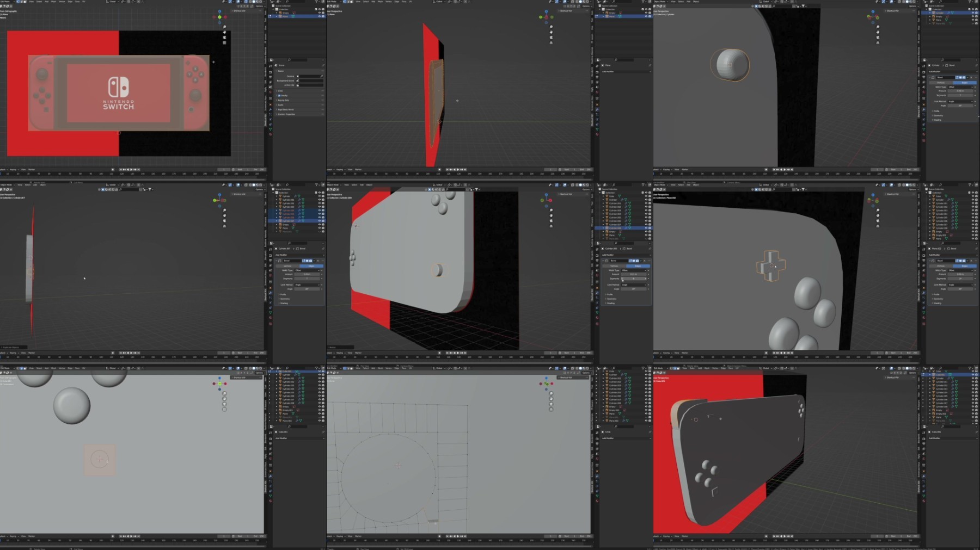Image resolution: width=980 pixels, height=550 pixels.
Task: Toggle Plane's eye visibility in top-left panel outliner
Action: pos(320,16)
